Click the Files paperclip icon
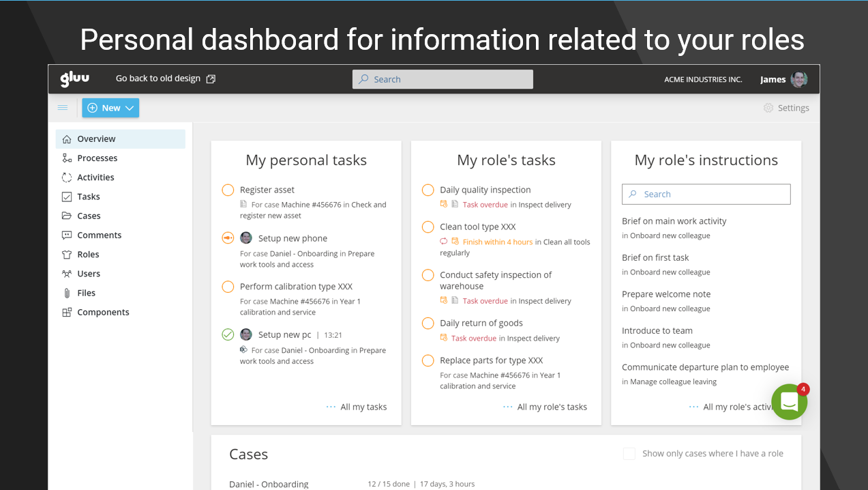The width and height of the screenshot is (868, 490). [x=67, y=293]
